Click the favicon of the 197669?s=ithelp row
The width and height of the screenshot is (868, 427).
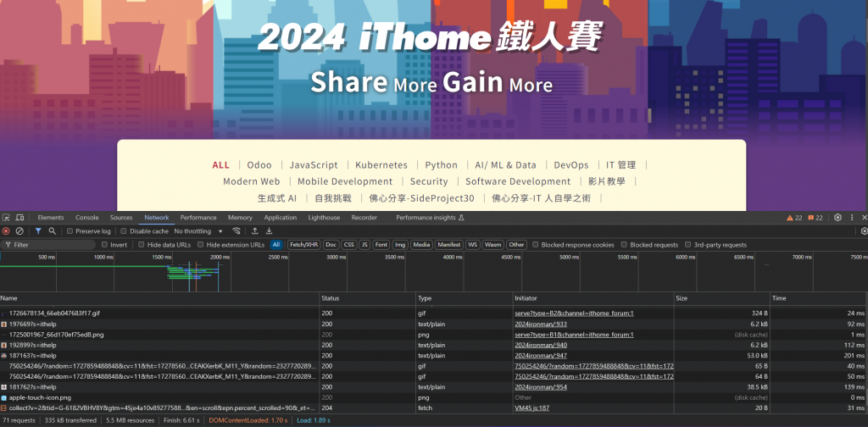click(4, 324)
